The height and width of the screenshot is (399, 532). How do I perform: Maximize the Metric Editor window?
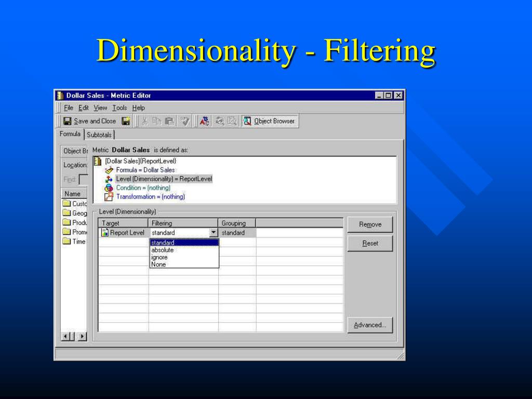(x=388, y=96)
